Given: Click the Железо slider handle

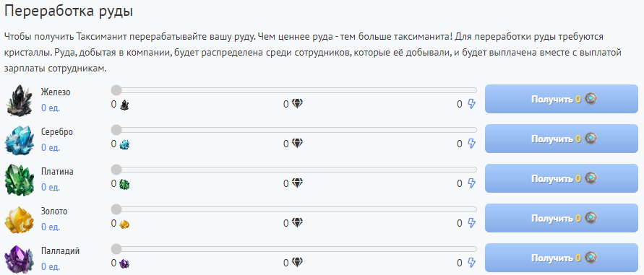Looking at the screenshot, I should (116, 90).
